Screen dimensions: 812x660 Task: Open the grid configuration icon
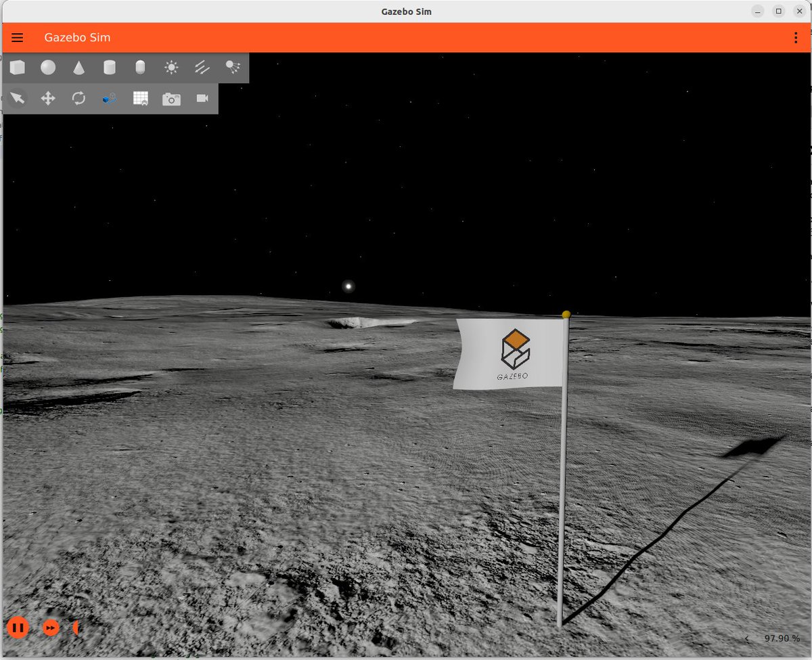[141, 99]
